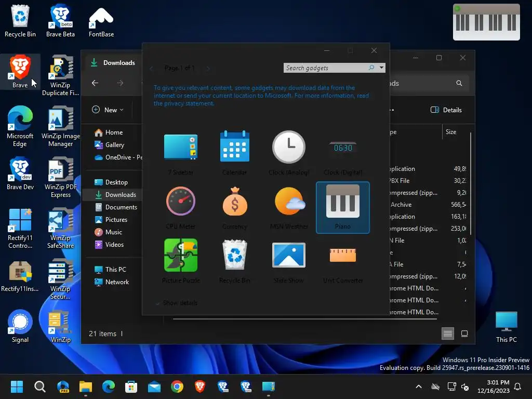
Task: Pick the MSN Weather gadget
Action: [x=289, y=208]
